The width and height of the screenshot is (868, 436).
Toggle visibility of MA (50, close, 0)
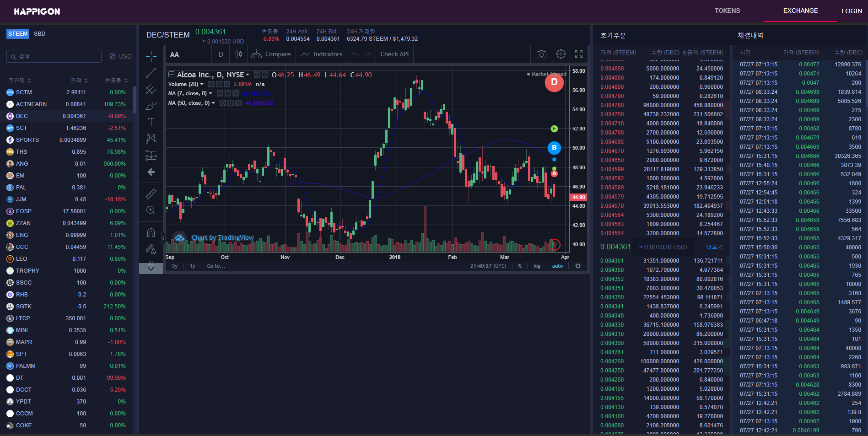click(x=223, y=103)
